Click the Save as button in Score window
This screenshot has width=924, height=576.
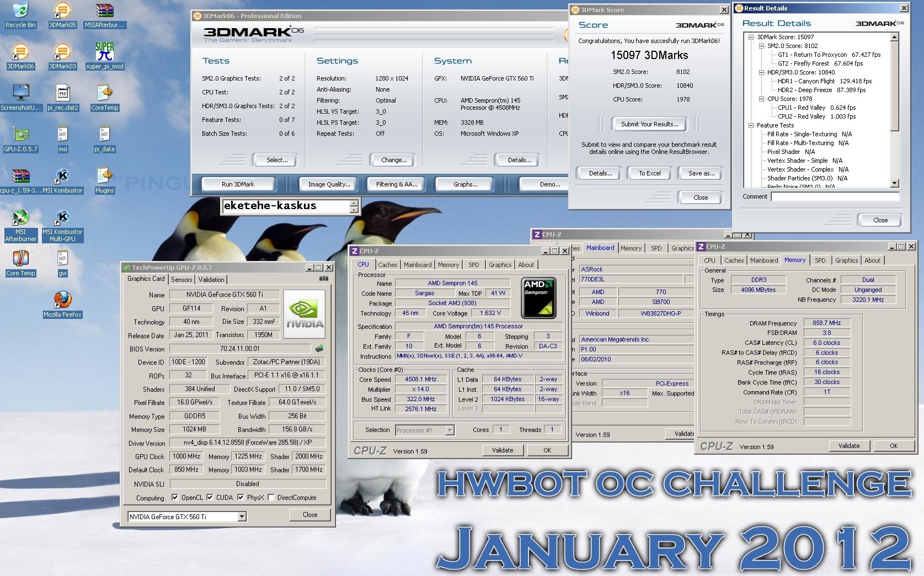(x=701, y=173)
